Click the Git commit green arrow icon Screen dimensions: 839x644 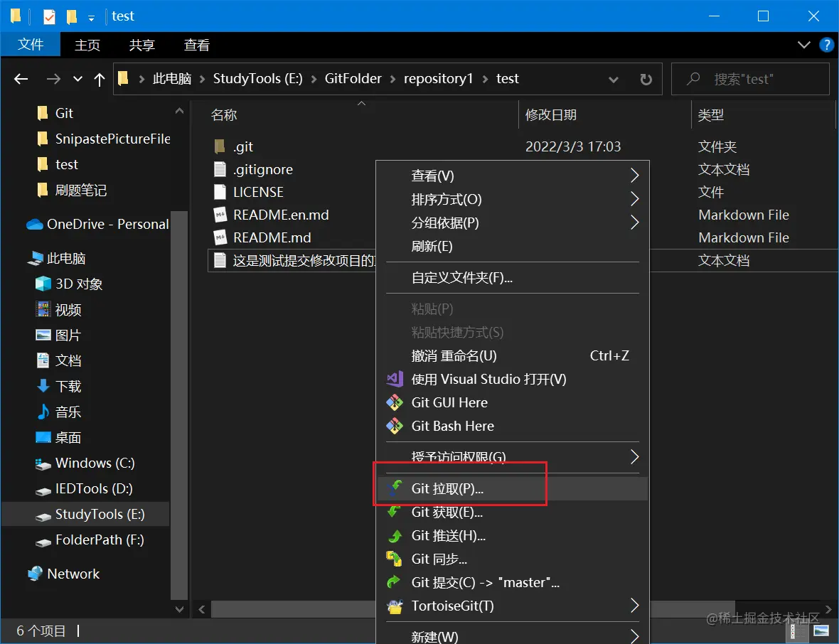(395, 582)
